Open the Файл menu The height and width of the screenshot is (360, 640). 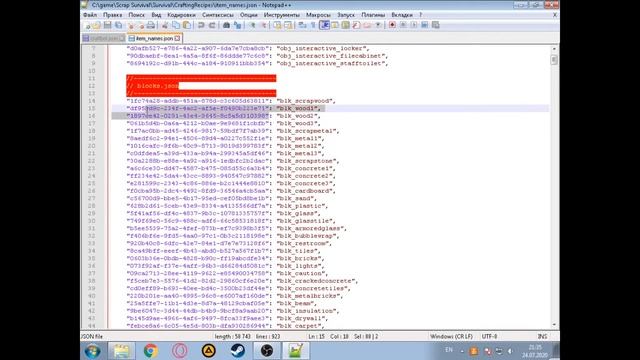(90, 15)
